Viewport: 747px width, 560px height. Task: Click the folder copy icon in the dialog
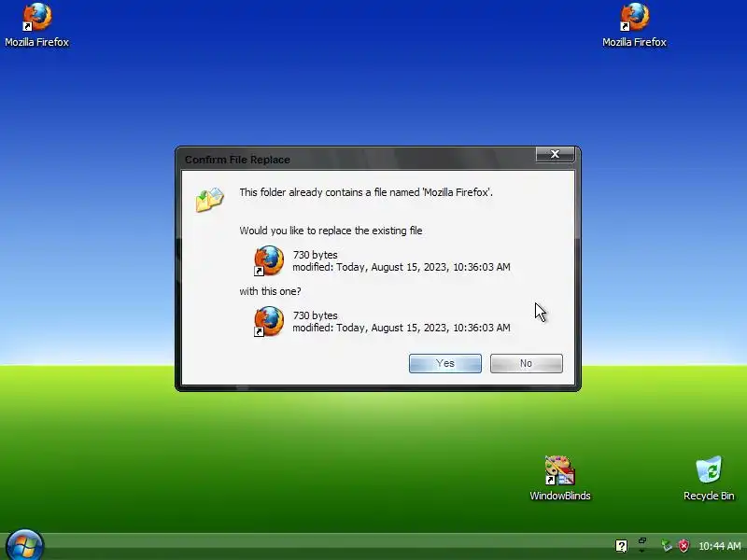click(x=209, y=200)
